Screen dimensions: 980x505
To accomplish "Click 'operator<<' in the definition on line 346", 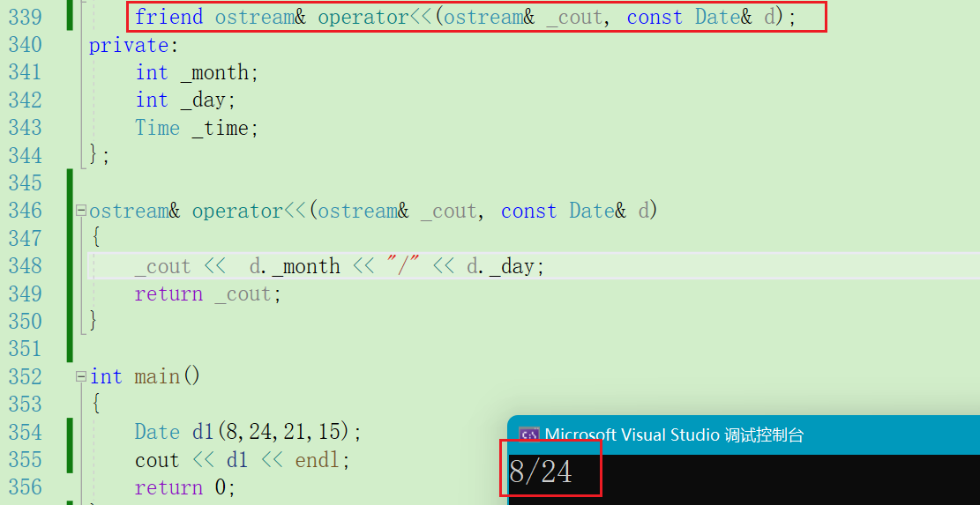I will (x=248, y=211).
